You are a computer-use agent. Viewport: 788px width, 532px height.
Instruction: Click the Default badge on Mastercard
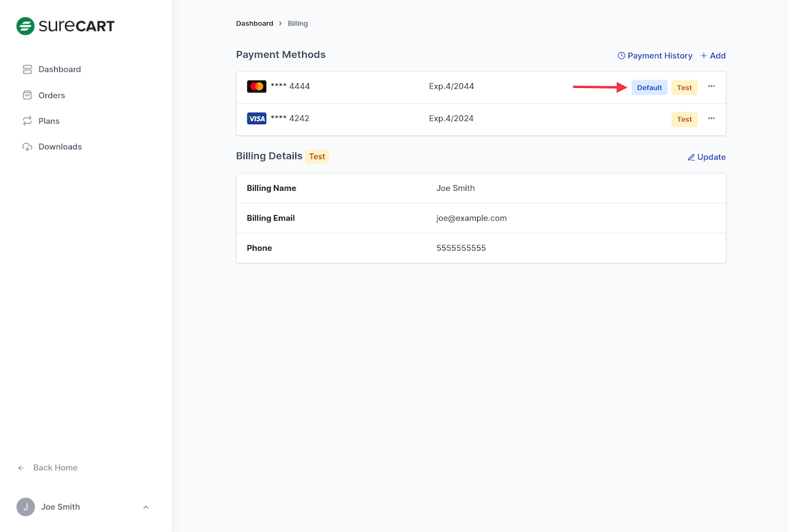[649, 88]
